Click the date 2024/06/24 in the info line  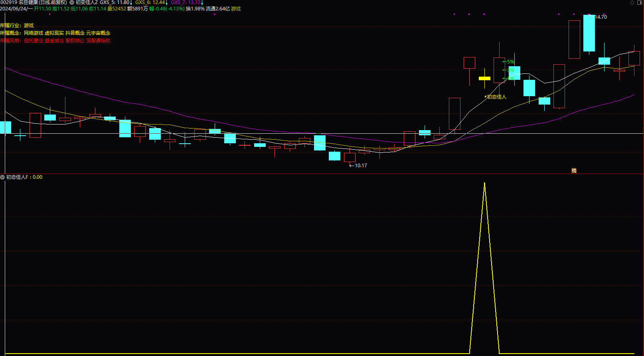[13, 9]
